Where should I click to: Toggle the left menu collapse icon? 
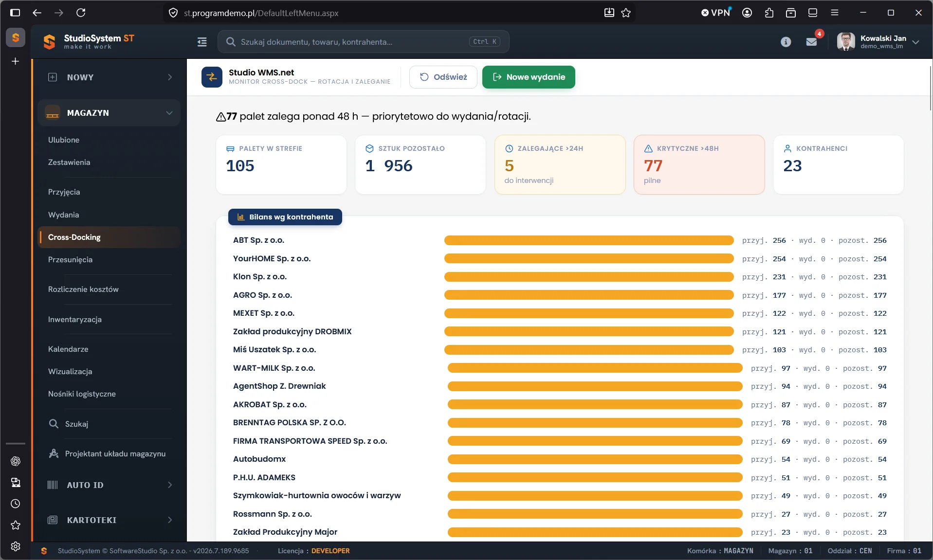click(202, 42)
